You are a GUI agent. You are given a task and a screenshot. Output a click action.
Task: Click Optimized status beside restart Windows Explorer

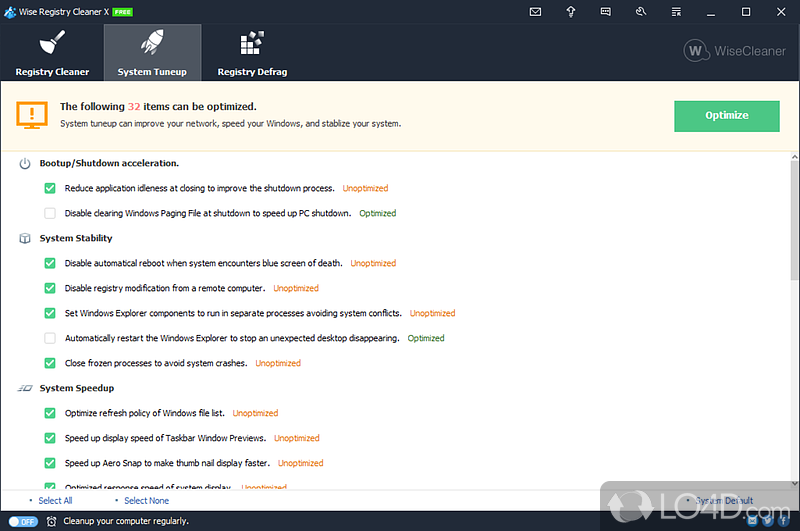426,338
